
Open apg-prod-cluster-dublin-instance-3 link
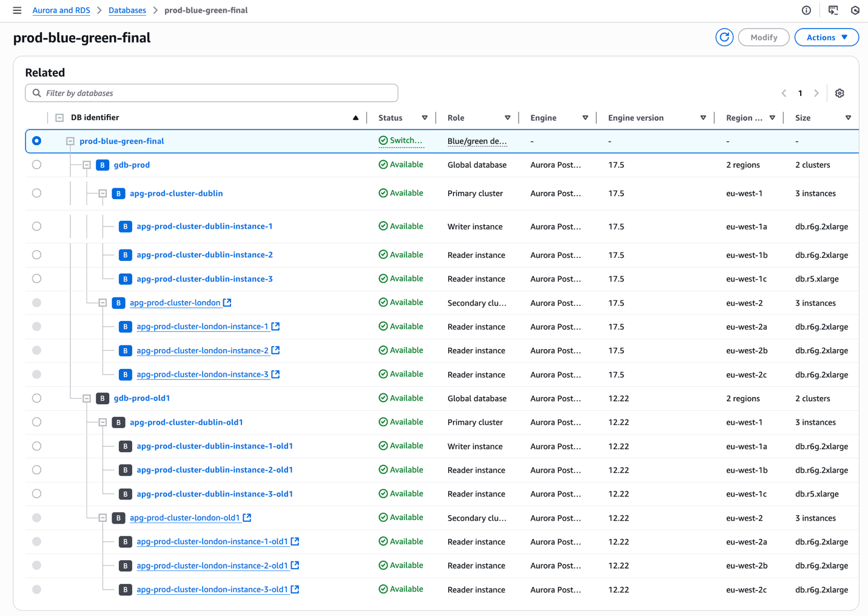pos(204,279)
